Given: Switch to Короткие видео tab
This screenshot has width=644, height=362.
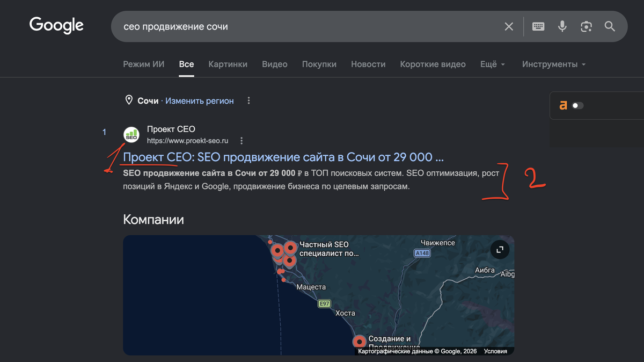Looking at the screenshot, I should 433,64.
